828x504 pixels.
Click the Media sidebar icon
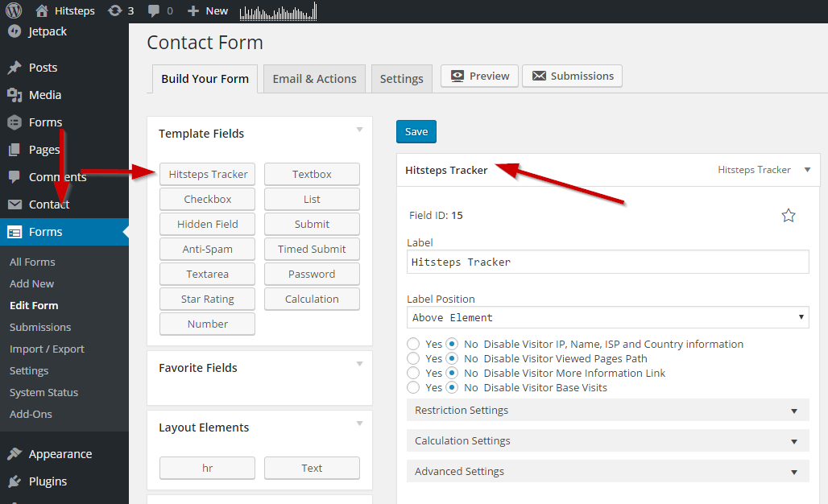point(14,95)
